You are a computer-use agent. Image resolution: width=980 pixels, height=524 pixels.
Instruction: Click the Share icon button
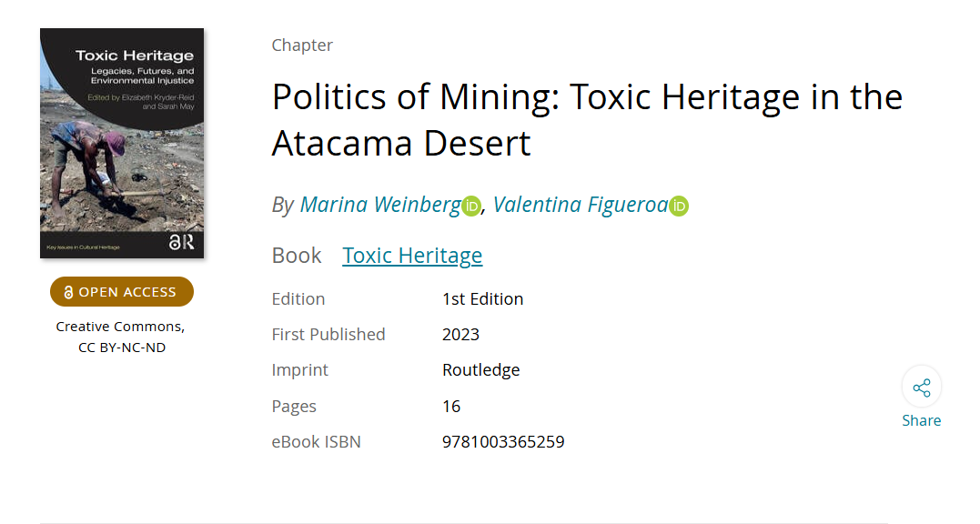click(921, 388)
